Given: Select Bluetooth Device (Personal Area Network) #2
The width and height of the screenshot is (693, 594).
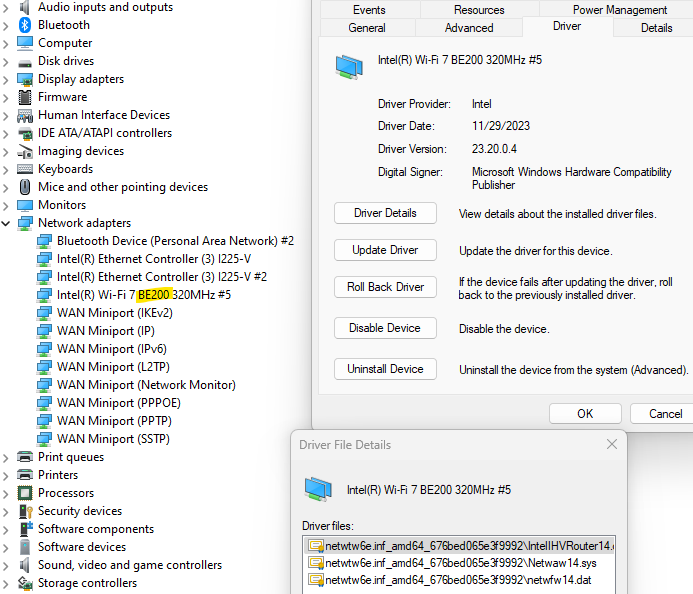Looking at the screenshot, I should point(175,241).
